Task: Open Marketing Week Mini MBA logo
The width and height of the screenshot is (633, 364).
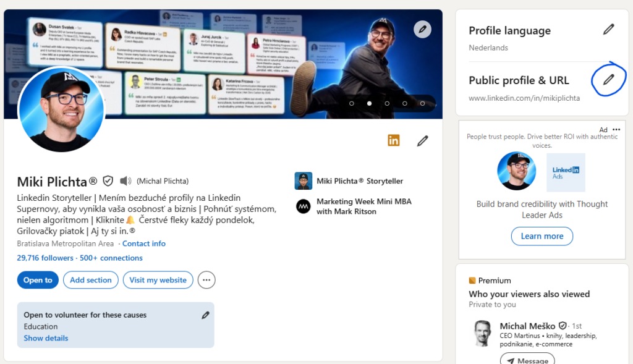Action: tap(303, 206)
